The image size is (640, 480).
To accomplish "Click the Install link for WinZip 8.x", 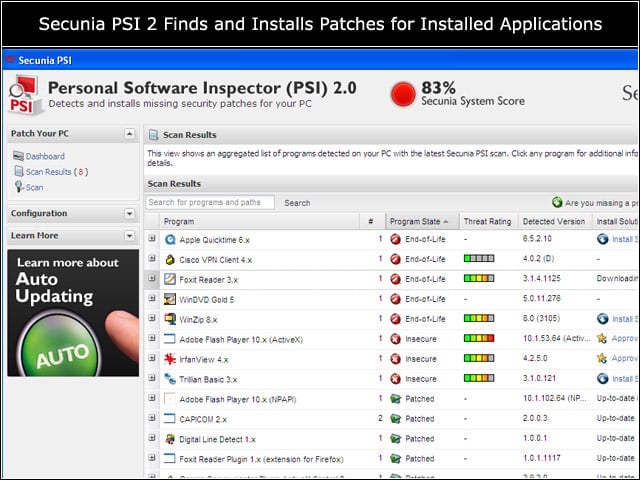I will click(625, 319).
